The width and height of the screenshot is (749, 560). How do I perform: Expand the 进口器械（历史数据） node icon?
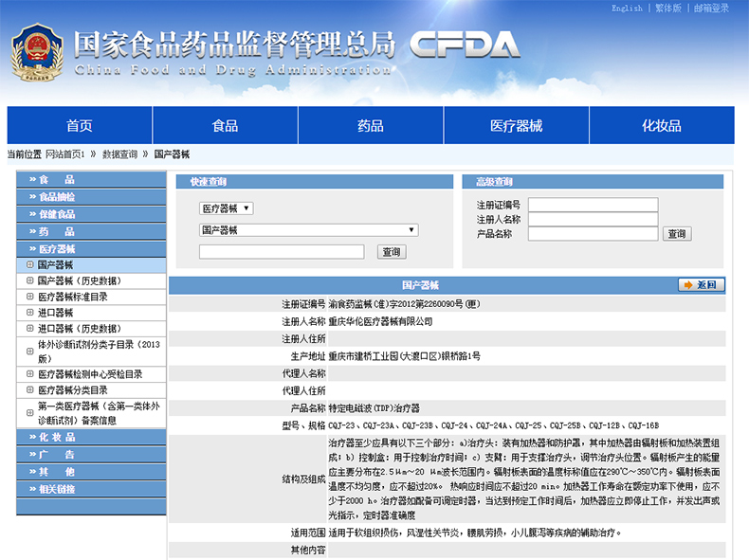point(30,329)
